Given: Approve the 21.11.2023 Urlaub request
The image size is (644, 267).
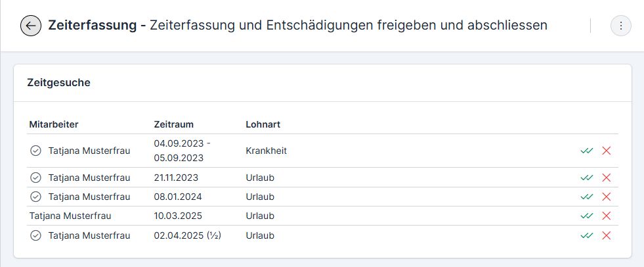Looking at the screenshot, I should pos(586,178).
